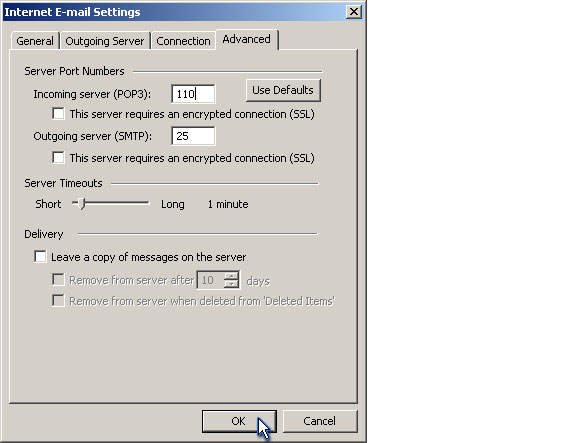The width and height of the screenshot is (576, 443).
Task: Tick Remove from server when deleted checkbox
Action: pyautogui.click(x=58, y=301)
